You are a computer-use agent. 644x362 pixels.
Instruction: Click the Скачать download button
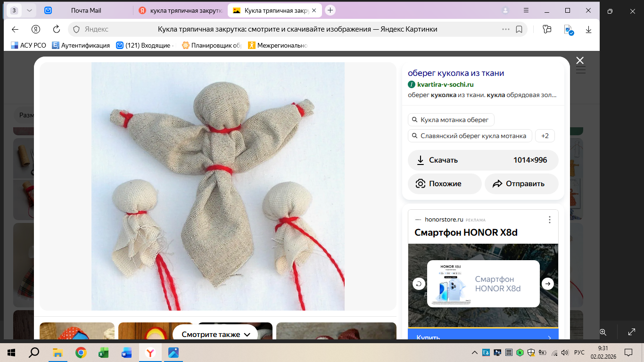coord(483,160)
